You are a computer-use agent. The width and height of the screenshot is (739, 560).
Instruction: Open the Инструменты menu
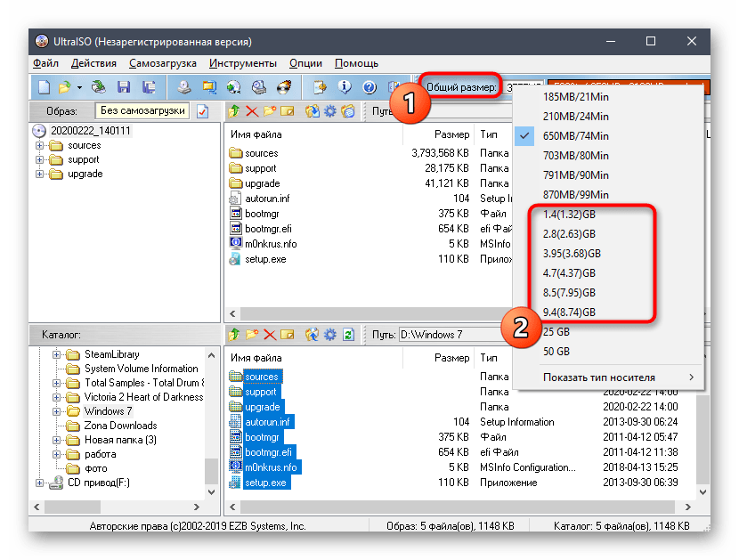tap(243, 63)
